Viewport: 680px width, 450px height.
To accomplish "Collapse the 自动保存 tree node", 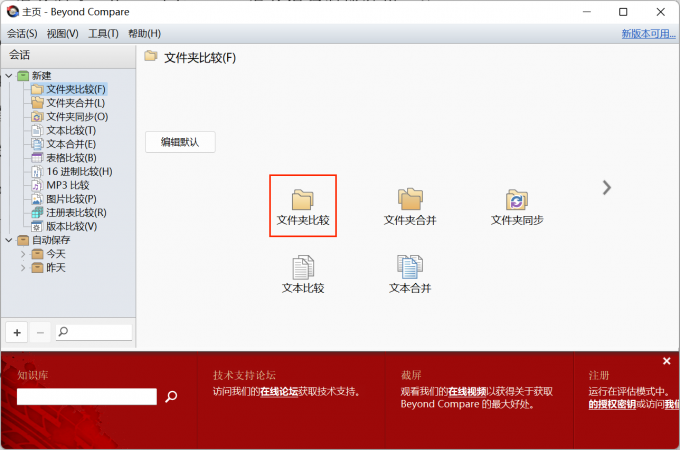I will [9, 240].
